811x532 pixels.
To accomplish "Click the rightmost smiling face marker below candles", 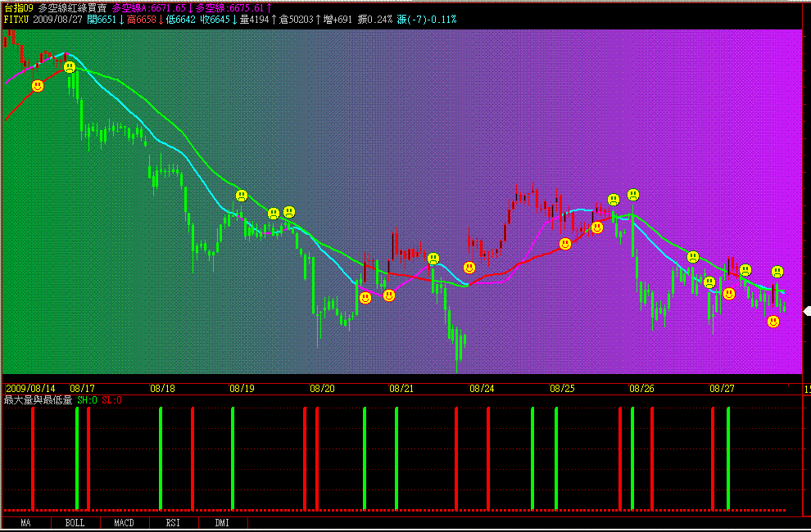I will pyautogui.click(x=773, y=322).
